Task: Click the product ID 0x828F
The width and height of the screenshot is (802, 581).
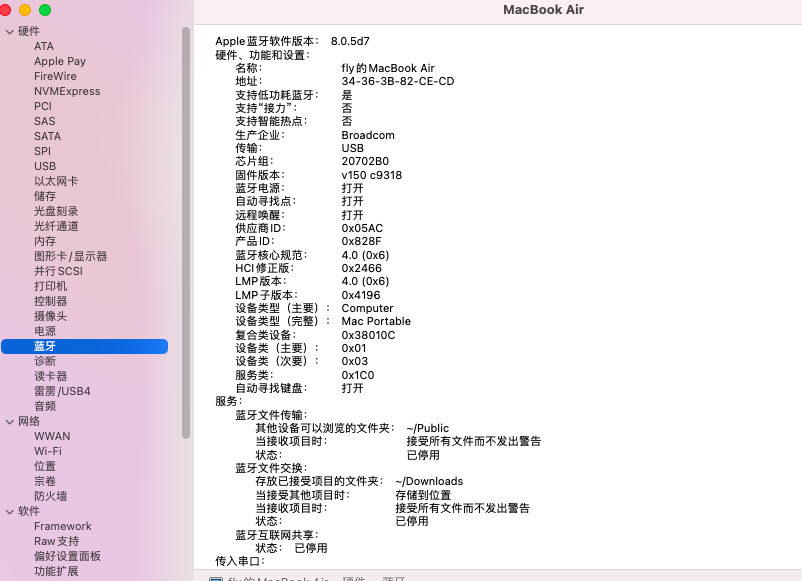Action: point(362,241)
